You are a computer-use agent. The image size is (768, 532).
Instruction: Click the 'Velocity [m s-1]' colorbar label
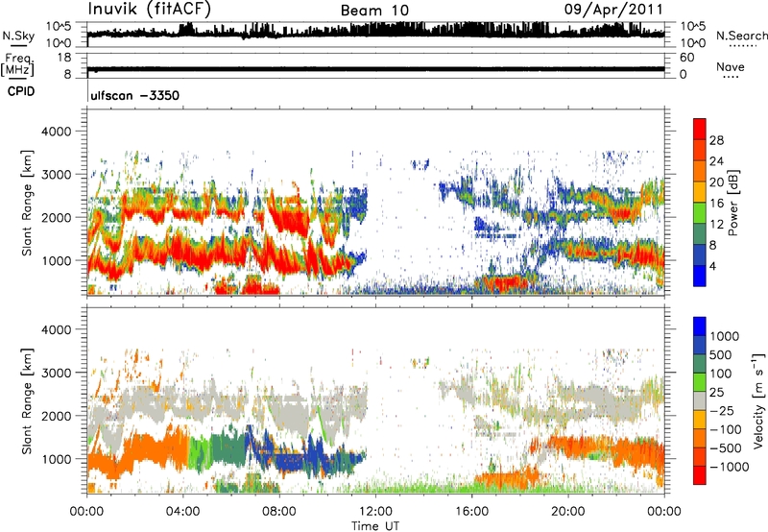click(758, 401)
